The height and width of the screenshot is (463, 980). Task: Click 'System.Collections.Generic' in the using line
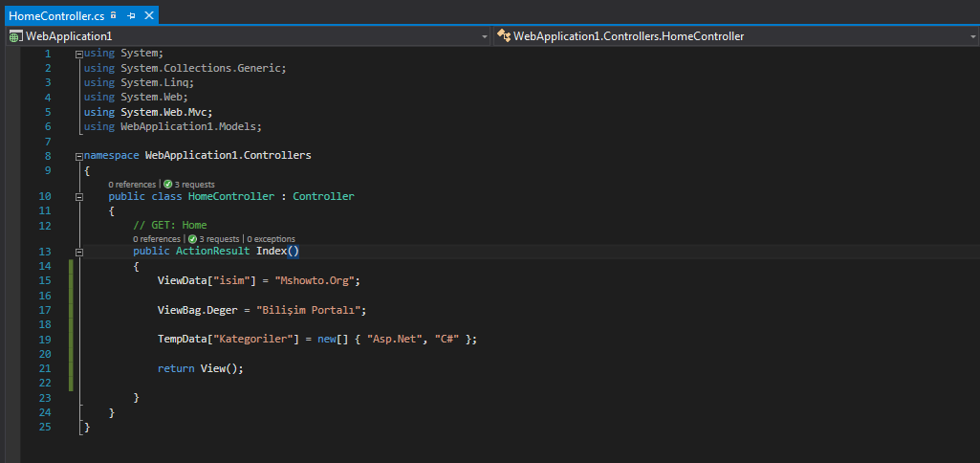point(203,68)
